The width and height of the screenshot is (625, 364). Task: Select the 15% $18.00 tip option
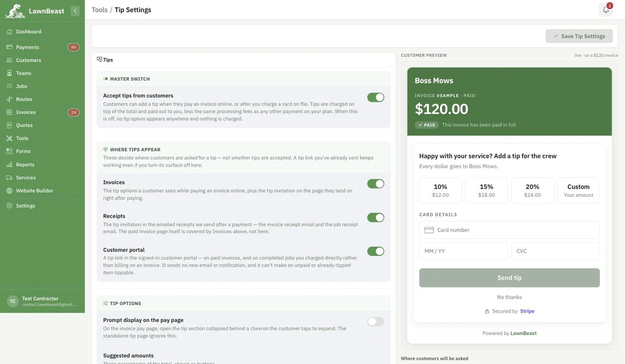click(486, 191)
